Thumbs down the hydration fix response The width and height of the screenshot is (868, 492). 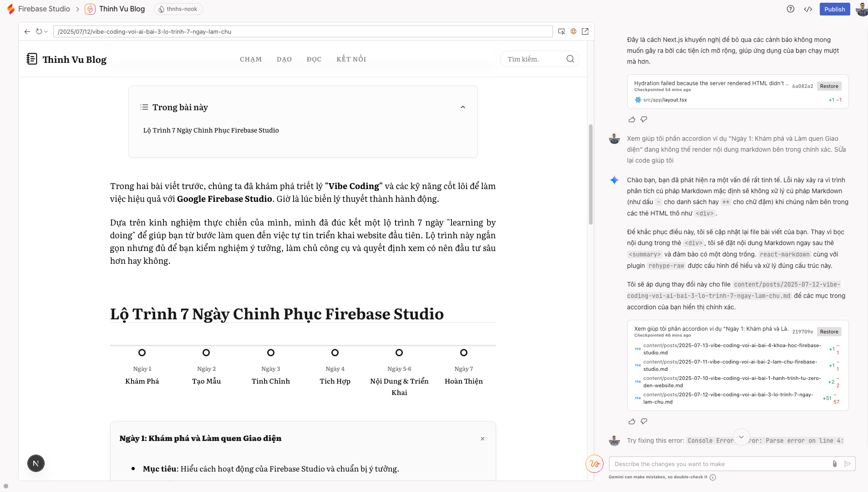tap(644, 119)
